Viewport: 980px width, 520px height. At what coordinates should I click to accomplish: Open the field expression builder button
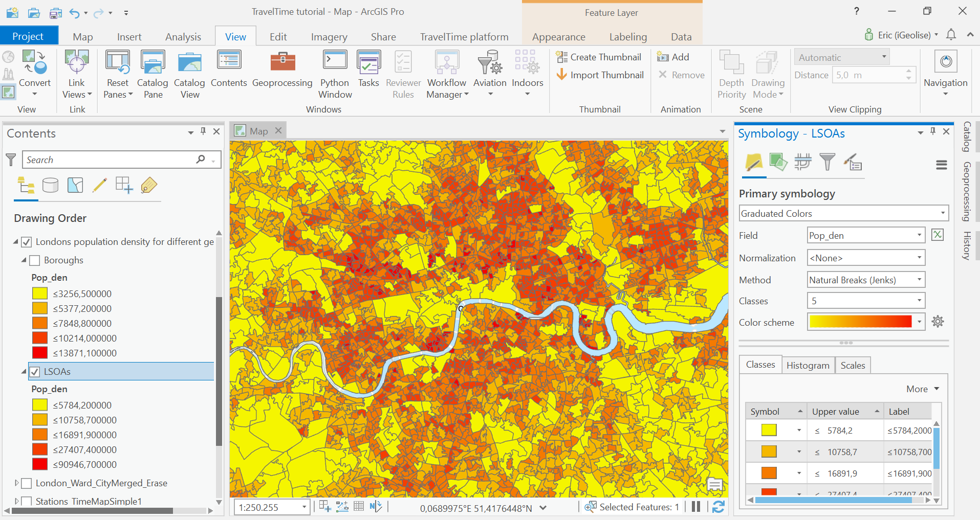[x=938, y=235]
